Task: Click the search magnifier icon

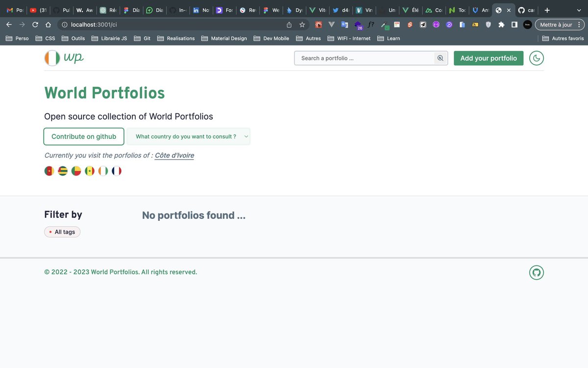Action: tap(441, 58)
